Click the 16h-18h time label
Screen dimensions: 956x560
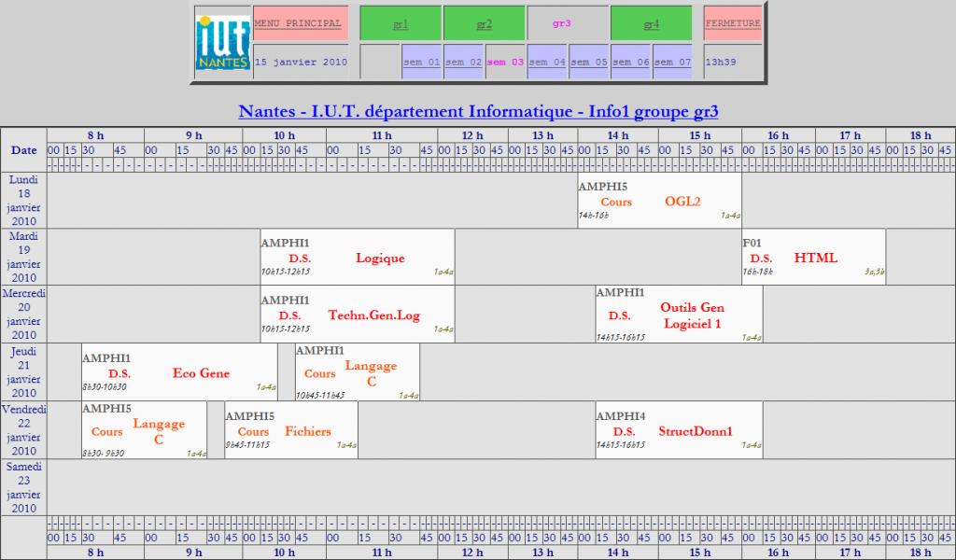[x=757, y=272]
